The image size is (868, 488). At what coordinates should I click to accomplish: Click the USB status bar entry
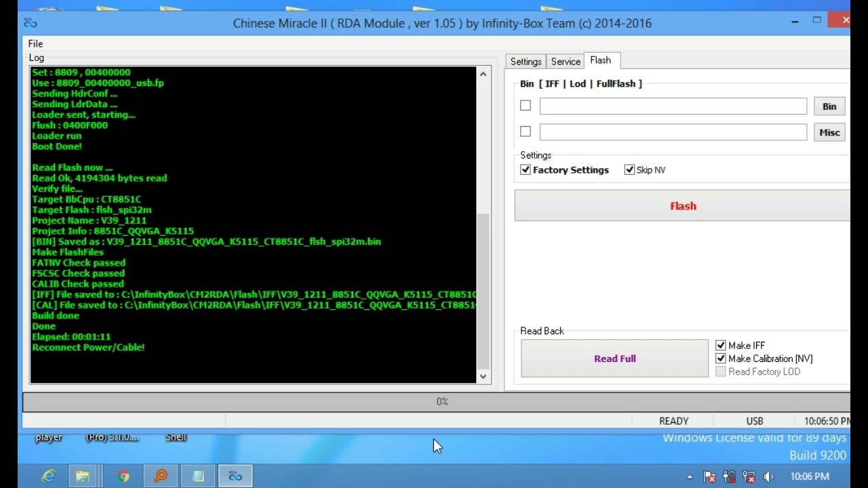pyautogui.click(x=755, y=421)
